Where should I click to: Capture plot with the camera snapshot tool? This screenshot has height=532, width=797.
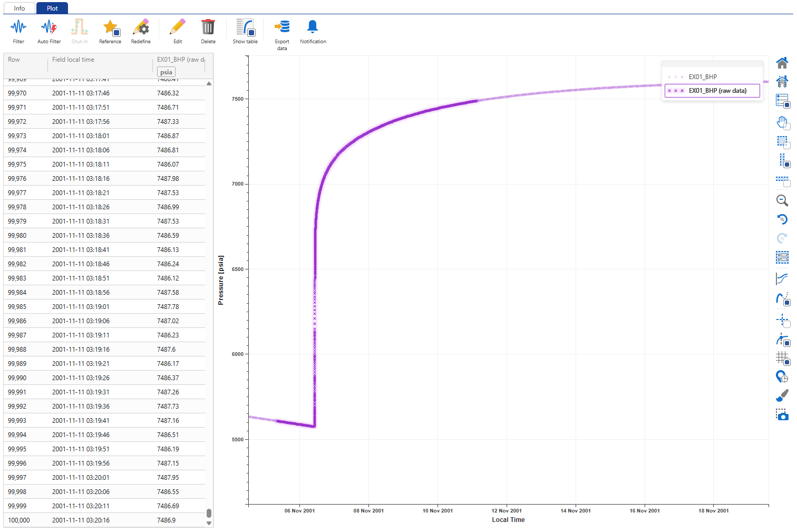pos(782,415)
